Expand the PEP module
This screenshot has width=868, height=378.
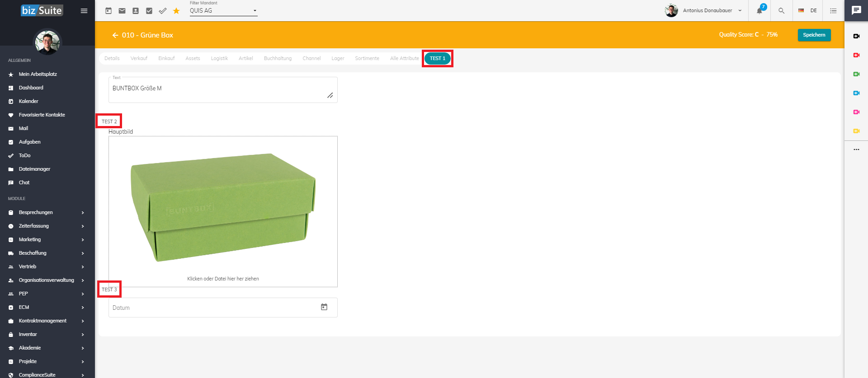tap(47, 294)
